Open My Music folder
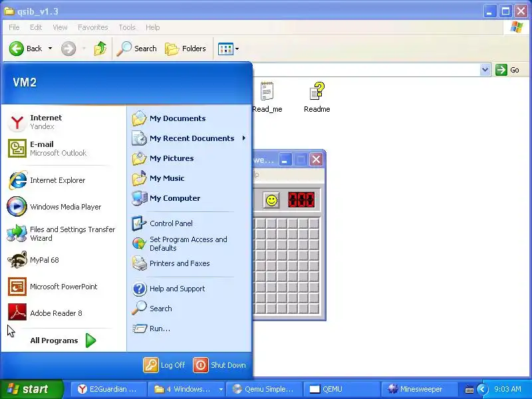Screen dimensions: 532x399 click(189, 178)
